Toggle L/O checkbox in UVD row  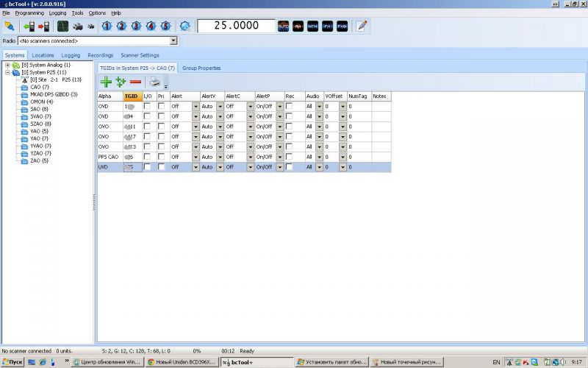pyautogui.click(x=147, y=167)
